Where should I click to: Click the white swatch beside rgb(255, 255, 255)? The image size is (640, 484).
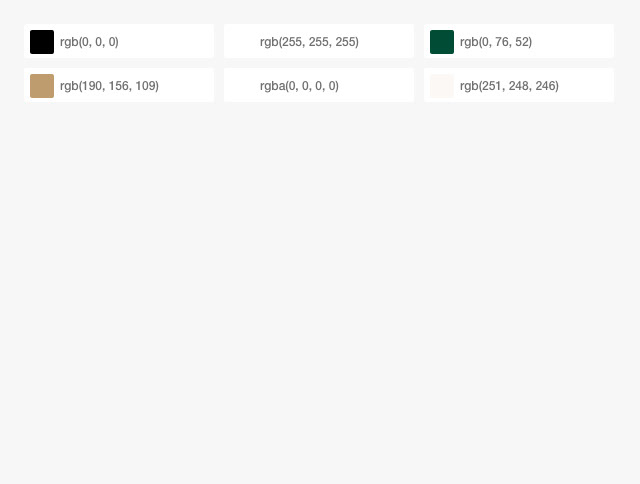click(242, 42)
